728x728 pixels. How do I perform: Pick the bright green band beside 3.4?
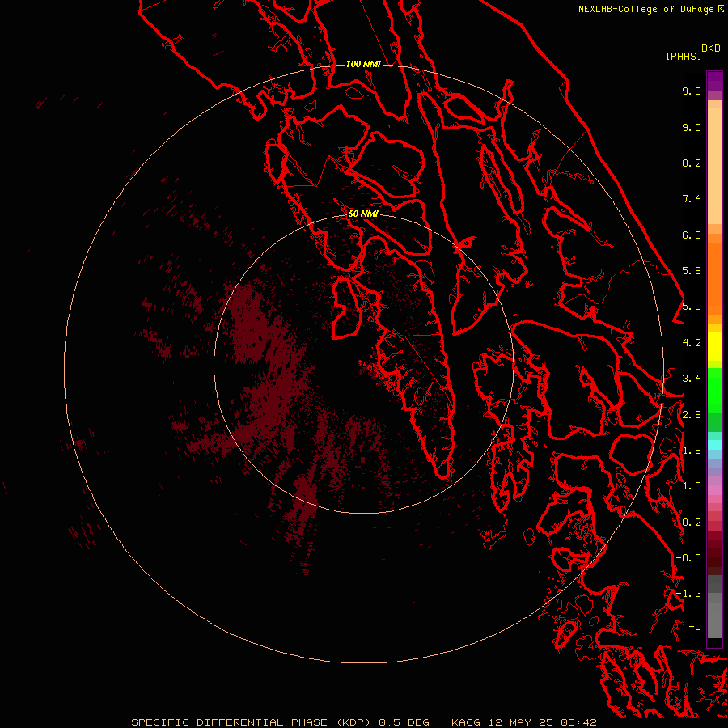coord(714,390)
